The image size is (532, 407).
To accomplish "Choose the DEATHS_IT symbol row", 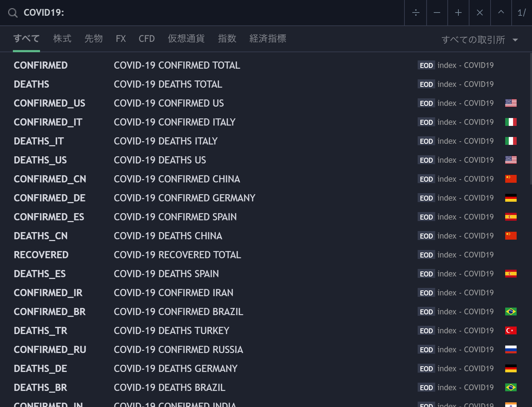I will (39, 141).
